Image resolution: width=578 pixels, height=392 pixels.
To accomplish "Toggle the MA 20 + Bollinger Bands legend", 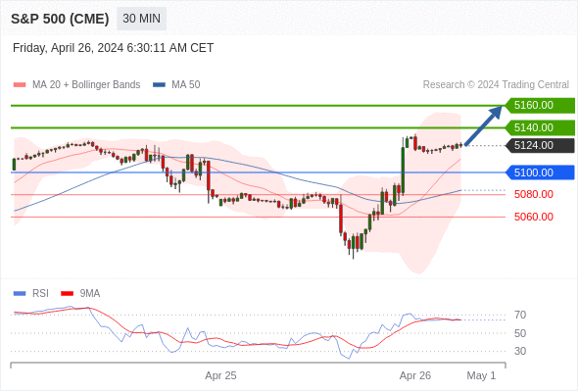I will coord(86,85).
